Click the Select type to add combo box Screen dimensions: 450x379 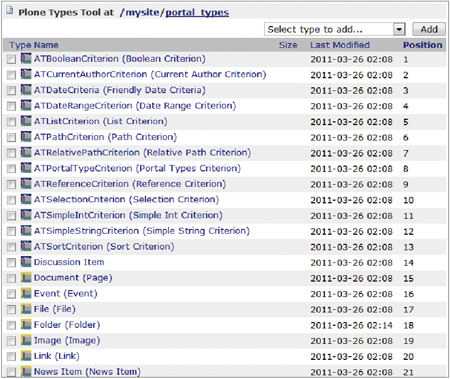pyautogui.click(x=335, y=29)
